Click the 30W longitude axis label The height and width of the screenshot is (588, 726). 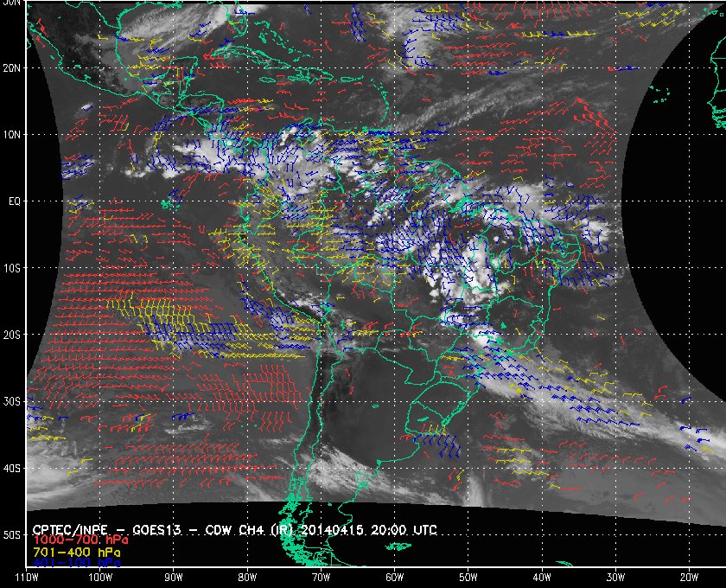pyautogui.click(x=615, y=578)
